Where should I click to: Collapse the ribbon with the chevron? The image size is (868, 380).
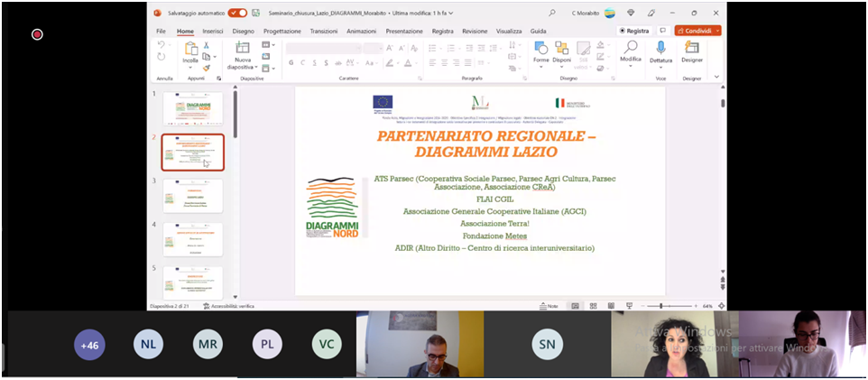coord(717,77)
